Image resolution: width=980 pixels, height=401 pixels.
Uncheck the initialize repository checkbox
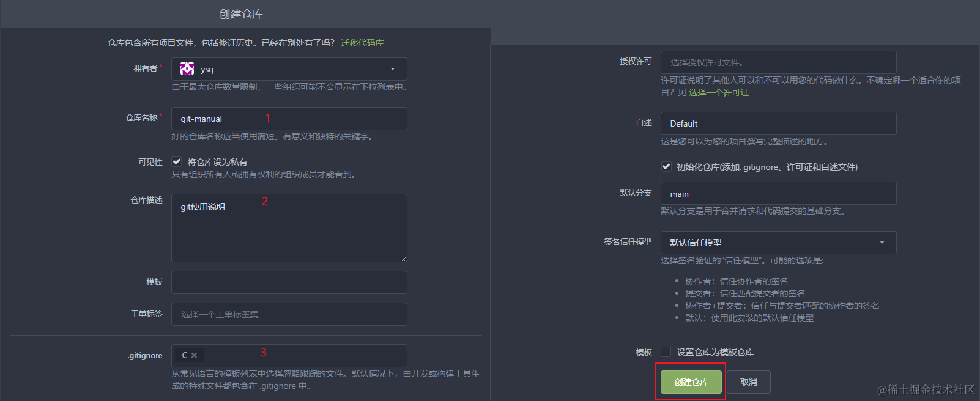(666, 166)
